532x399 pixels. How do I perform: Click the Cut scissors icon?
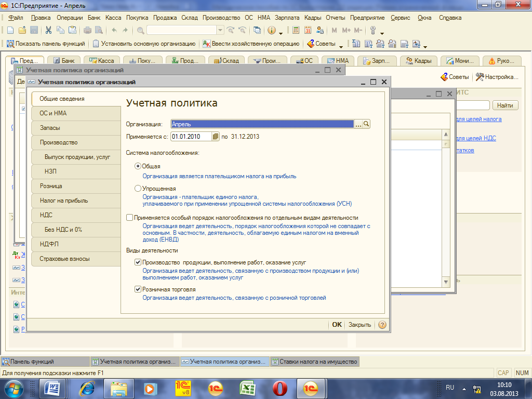[48, 30]
